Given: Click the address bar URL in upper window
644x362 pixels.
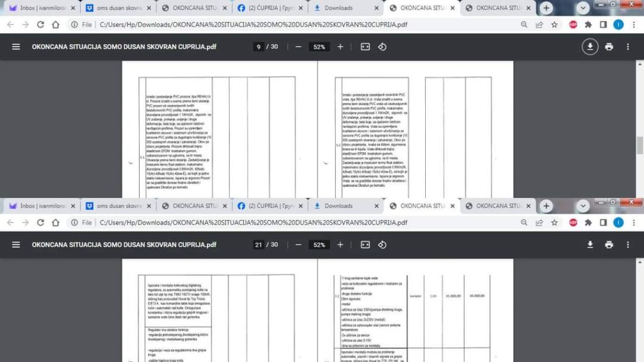Looking at the screenshot, I should point(252,25).
